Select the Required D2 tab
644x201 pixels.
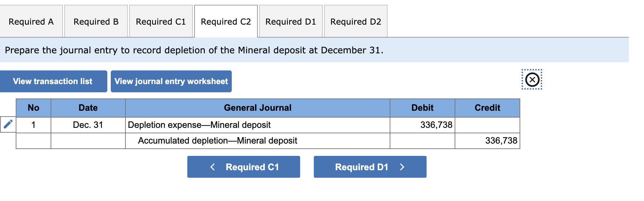[355, 22]
